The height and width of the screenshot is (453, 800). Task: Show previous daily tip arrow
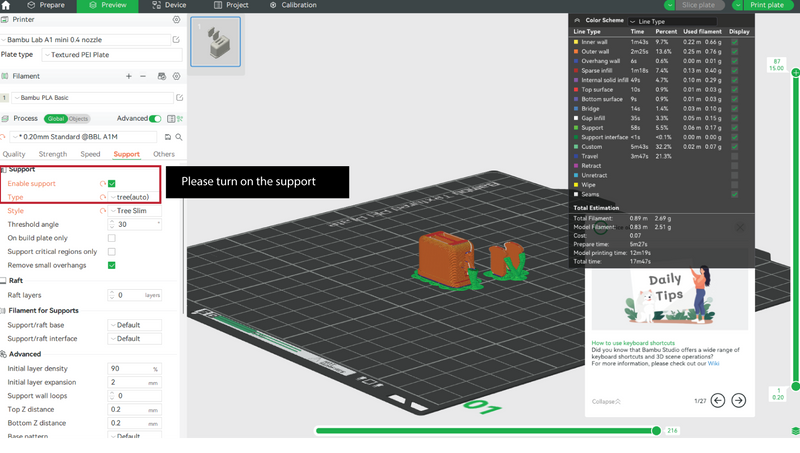click(718, 400)
